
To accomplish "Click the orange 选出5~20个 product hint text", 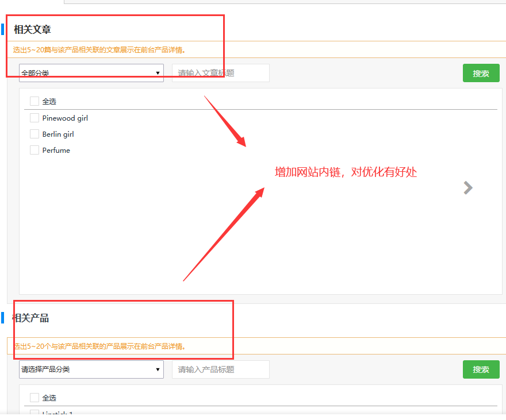I will (99, 346).
